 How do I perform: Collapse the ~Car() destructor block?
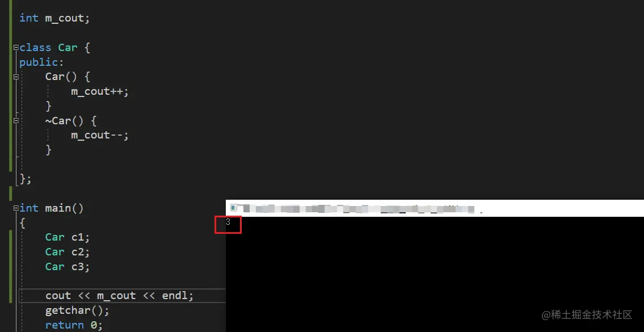[x=16, y=121]
